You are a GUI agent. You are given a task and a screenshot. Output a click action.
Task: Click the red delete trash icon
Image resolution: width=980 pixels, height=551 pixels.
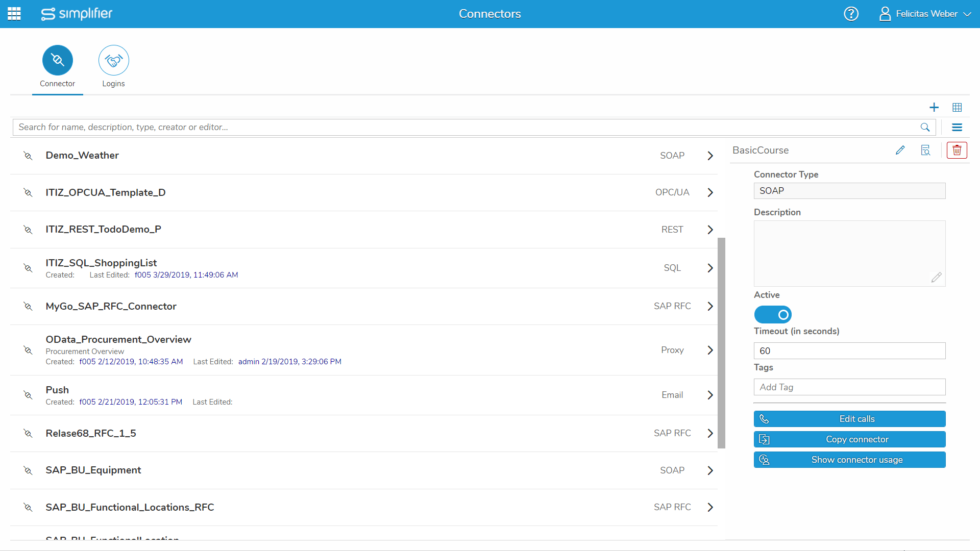[957, 150]
